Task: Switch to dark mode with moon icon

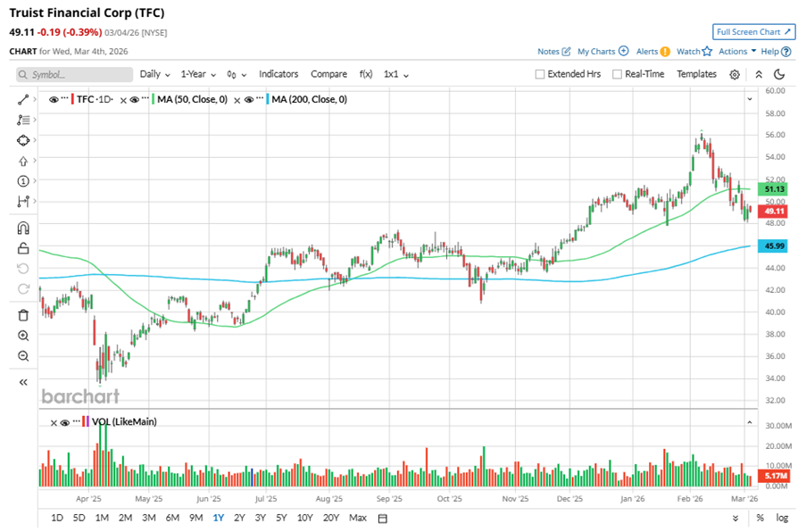Action: pyautogui.click(x=779, y=75)
